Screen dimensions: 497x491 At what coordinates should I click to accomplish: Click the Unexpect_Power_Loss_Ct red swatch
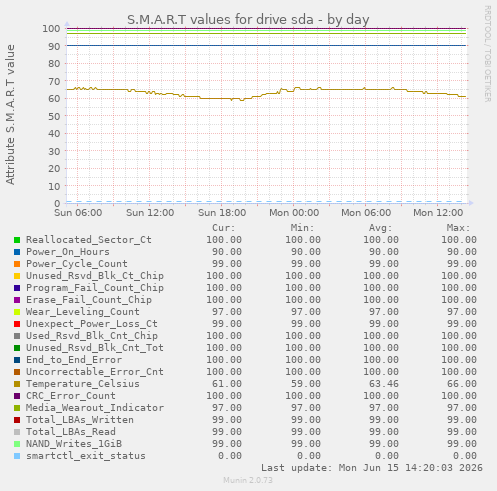(x=17, y=324)
